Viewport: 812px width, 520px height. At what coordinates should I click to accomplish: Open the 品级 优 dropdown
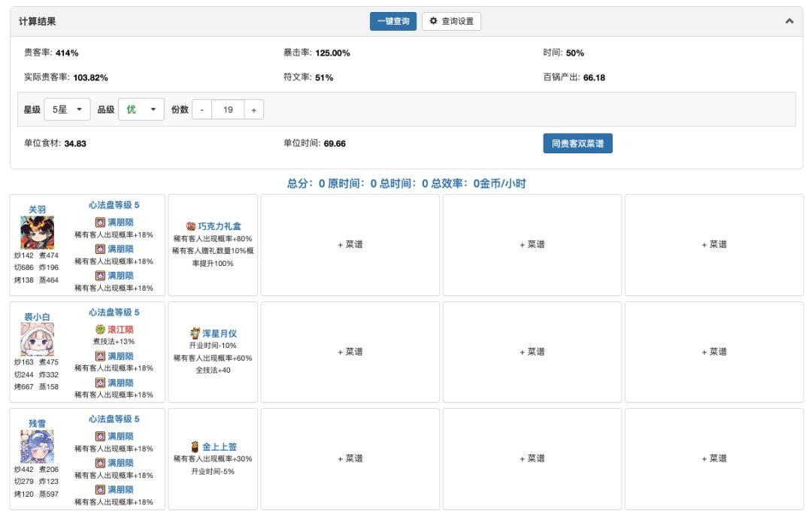click(x=141, y=110)
